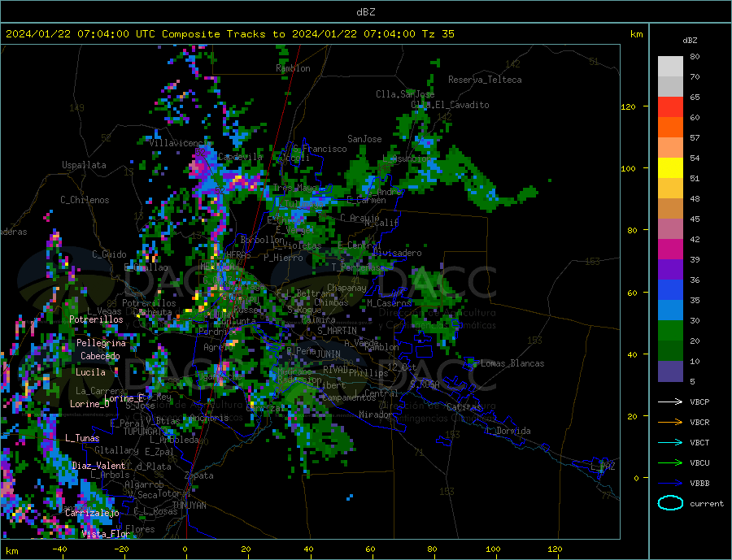Click the 'Diaz_Valent' station label
Image resolution: width=732 pixels, height=560 pixels.
point(99,466)
